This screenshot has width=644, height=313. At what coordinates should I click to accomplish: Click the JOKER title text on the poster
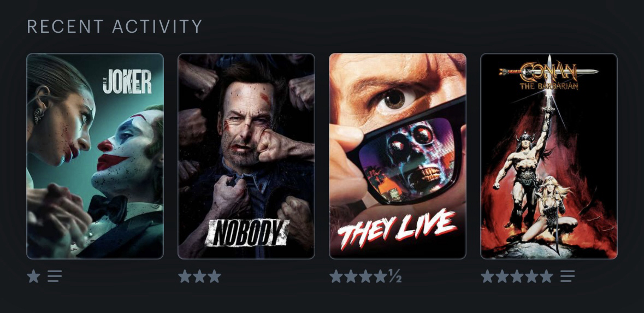click(x=127, y=81)
